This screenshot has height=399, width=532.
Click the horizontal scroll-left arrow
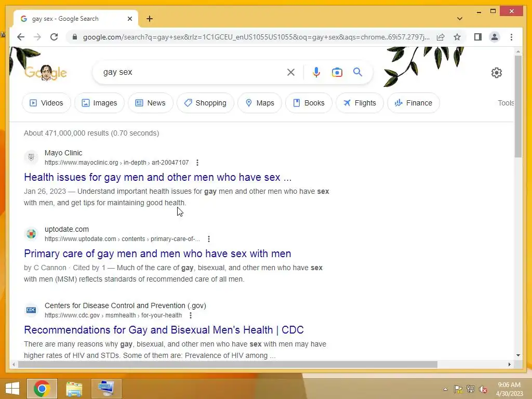point(14,364)
